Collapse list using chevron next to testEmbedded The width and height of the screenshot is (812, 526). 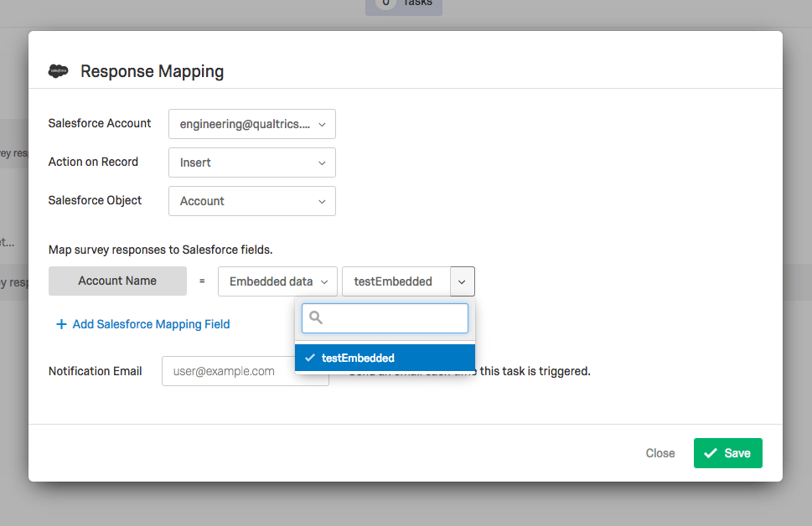point(463,281)
